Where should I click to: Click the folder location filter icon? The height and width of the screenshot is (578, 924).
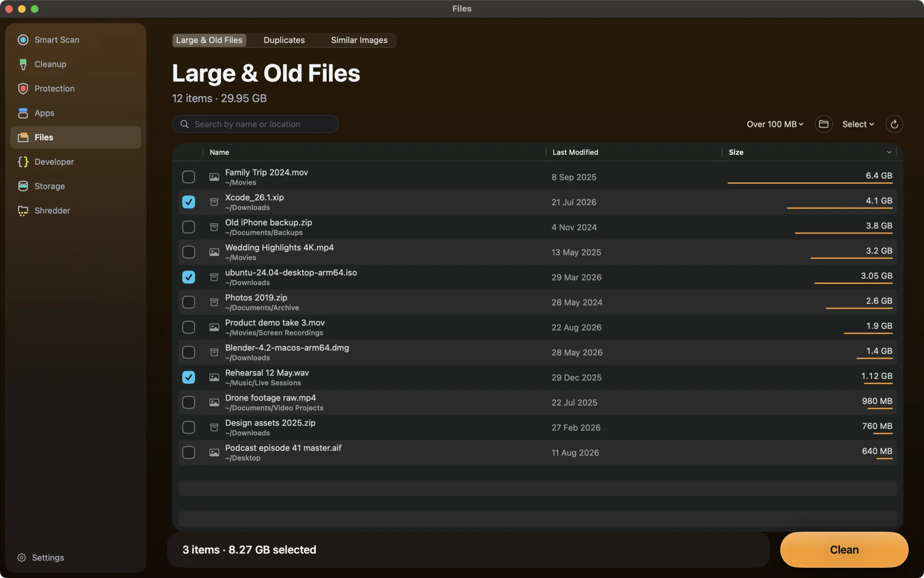click(x=823, y=124)
